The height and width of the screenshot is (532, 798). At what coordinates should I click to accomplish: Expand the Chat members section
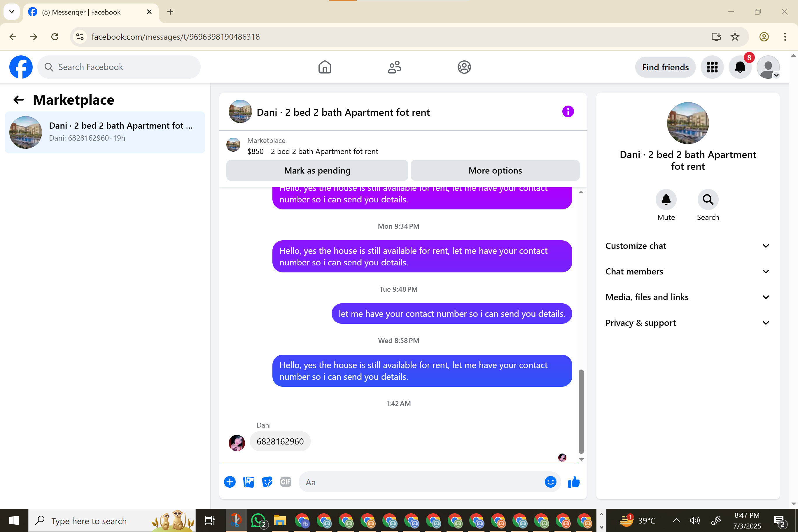pos(687,272)
